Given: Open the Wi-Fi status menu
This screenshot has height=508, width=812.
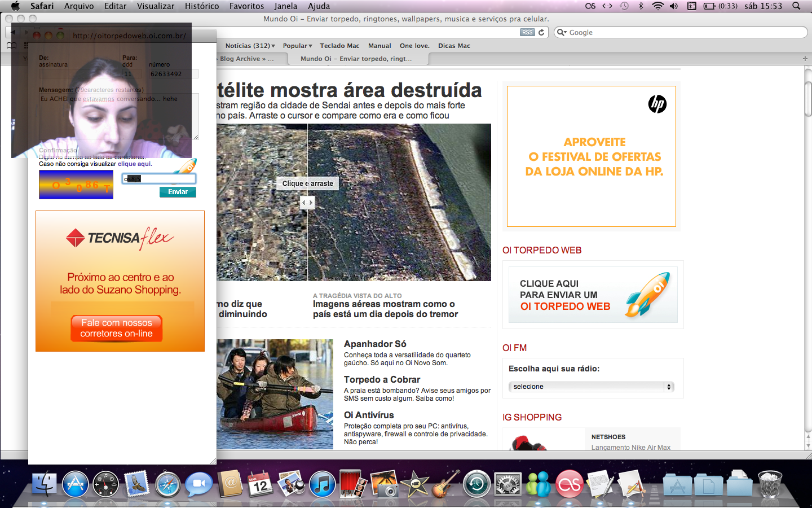Looking at the screenshot, I should point(657,6).
